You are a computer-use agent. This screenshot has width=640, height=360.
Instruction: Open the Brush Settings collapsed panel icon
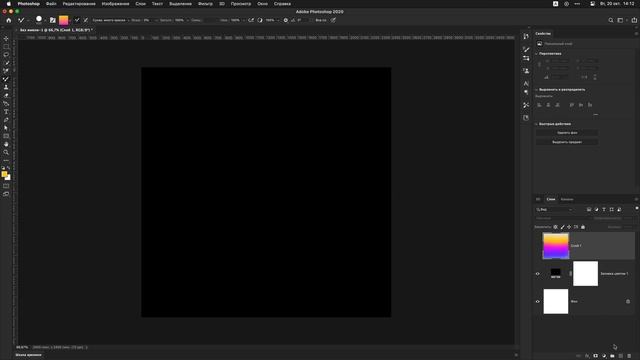pos(526,49)
